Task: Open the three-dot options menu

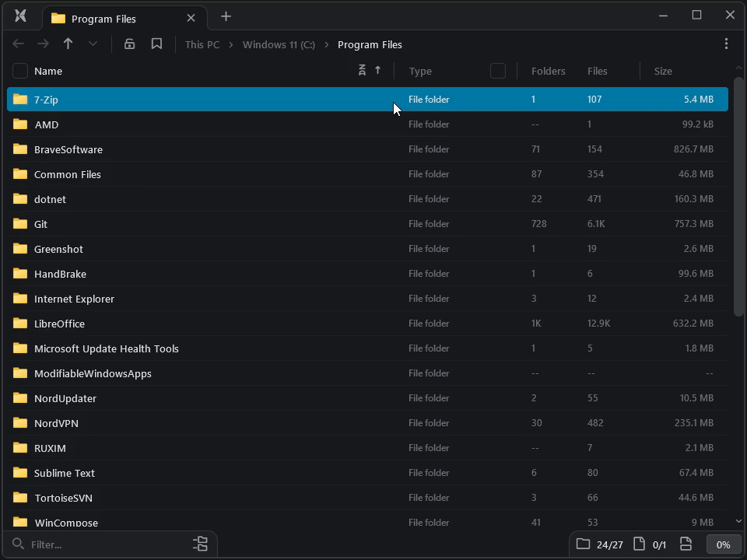Action: pyautogui.click(x=726, y=44)
